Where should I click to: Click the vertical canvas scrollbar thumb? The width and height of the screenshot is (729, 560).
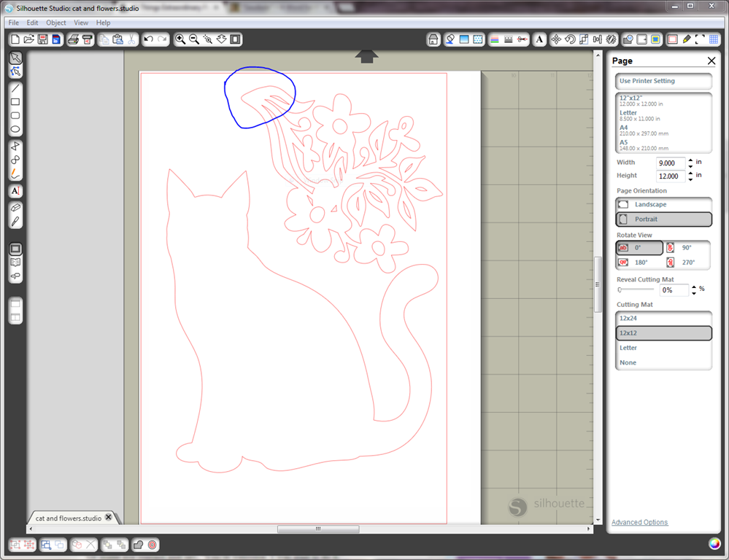click(x=598, y=284)
